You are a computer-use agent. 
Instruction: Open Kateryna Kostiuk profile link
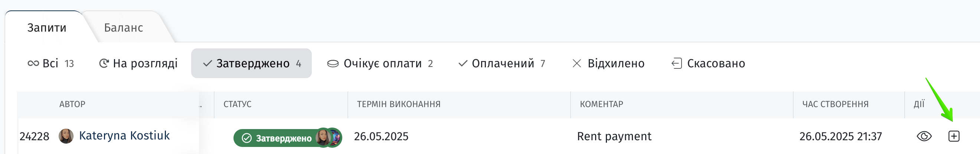coord(124,136)
